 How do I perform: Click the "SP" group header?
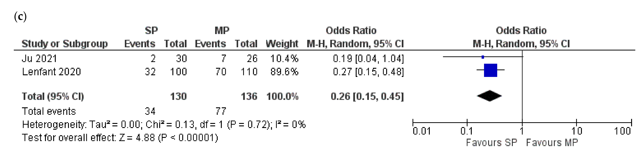click(x=151, y=31)
